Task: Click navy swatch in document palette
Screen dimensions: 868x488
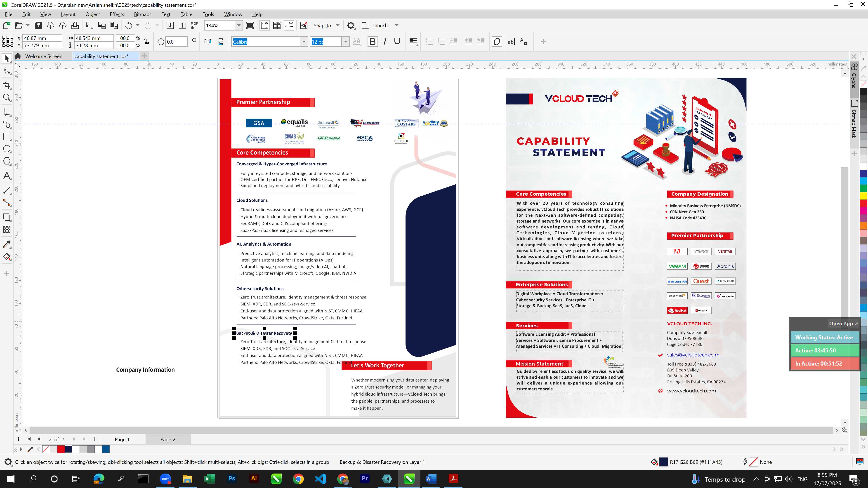Action: tap(68, 449)
